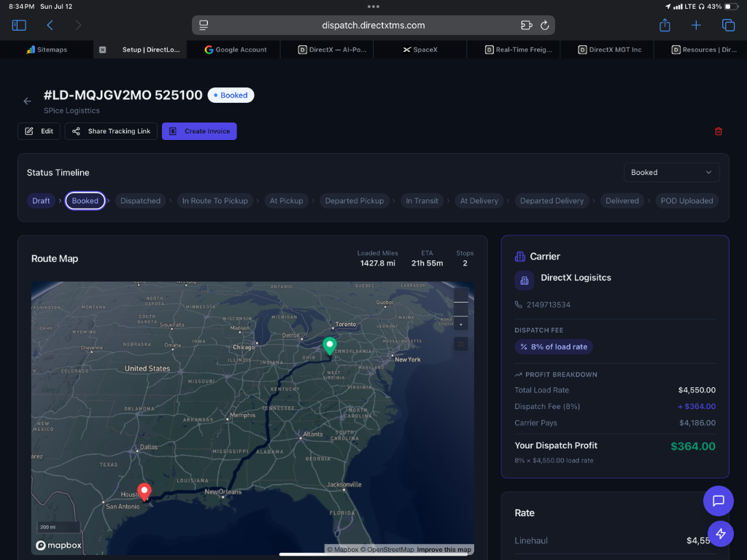
Task: Tap the green delivery pin on map
Action: [x=329, y=346]
